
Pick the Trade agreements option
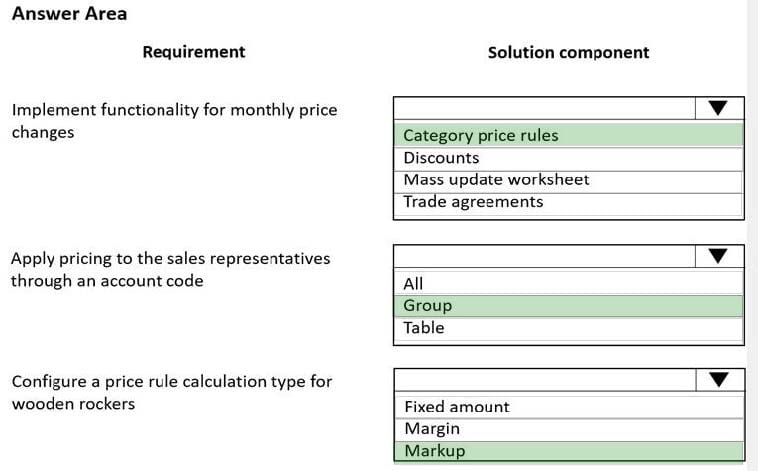[568, 203]
